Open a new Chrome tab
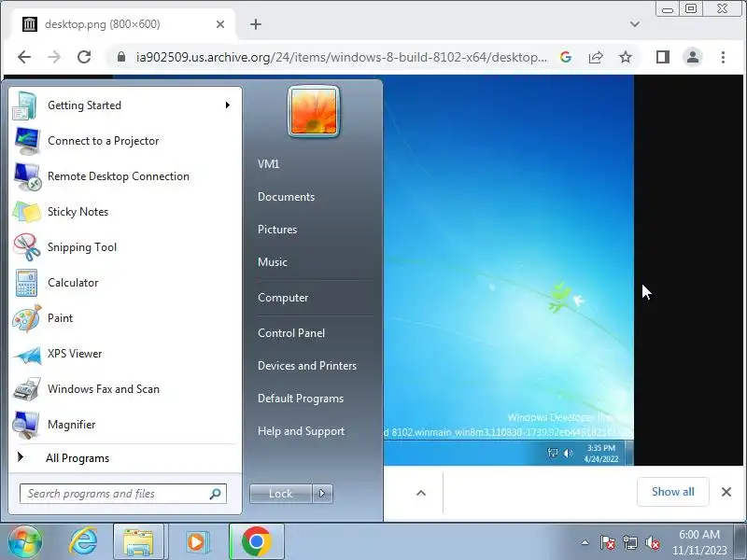 point(256,24)
